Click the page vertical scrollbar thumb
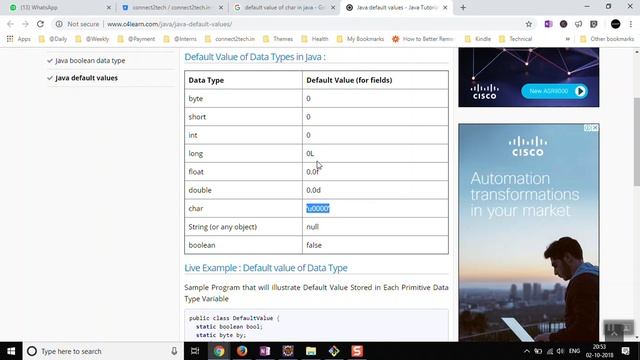Image resolution: width=640 pixels, height=360 pixels. (x=637, y=142)
